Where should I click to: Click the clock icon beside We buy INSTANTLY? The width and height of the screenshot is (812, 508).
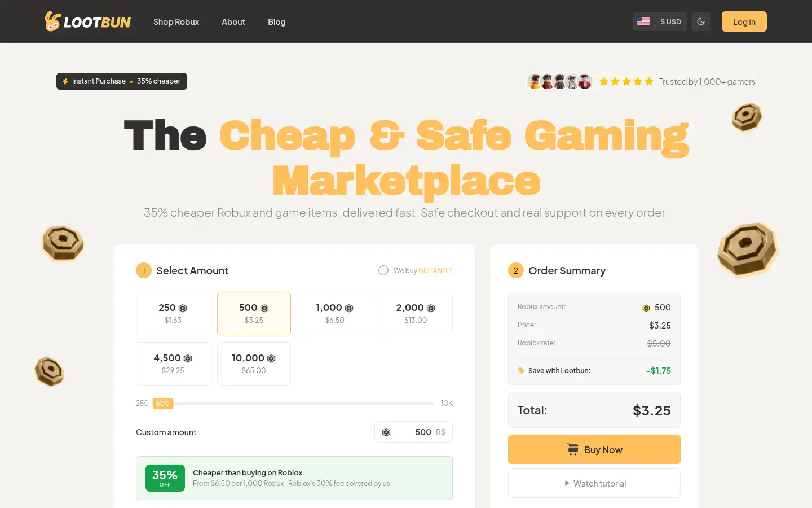[383, 270]
